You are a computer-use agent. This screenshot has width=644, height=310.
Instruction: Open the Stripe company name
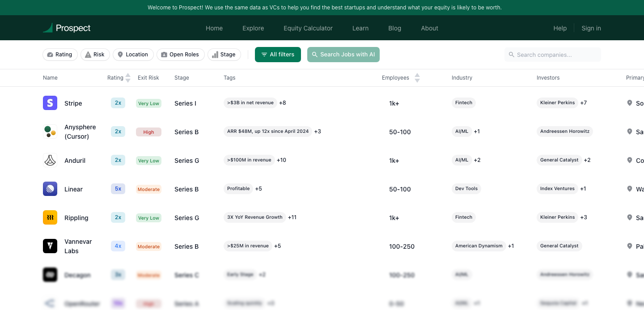[73, 103]
